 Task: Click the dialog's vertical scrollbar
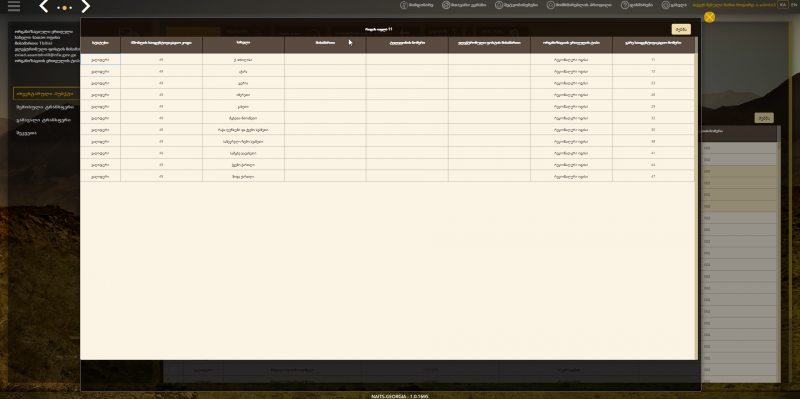tap(696, 198)
